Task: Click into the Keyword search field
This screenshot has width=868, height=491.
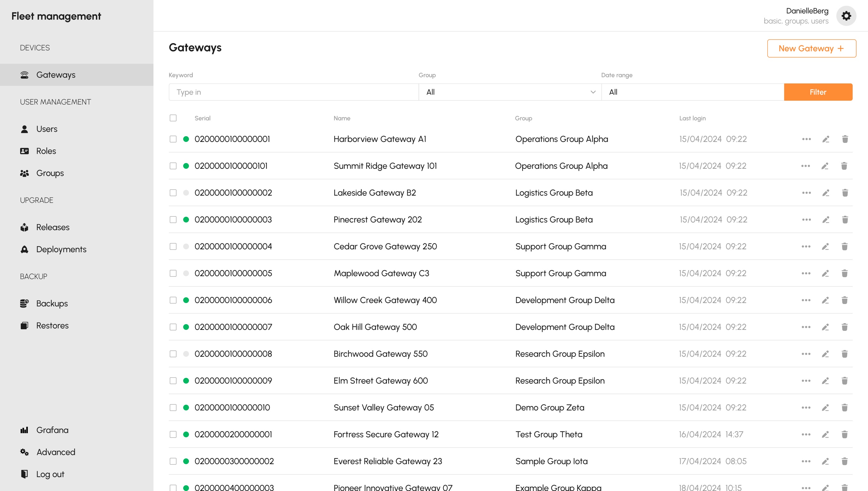Action: (x=294, y=92)
